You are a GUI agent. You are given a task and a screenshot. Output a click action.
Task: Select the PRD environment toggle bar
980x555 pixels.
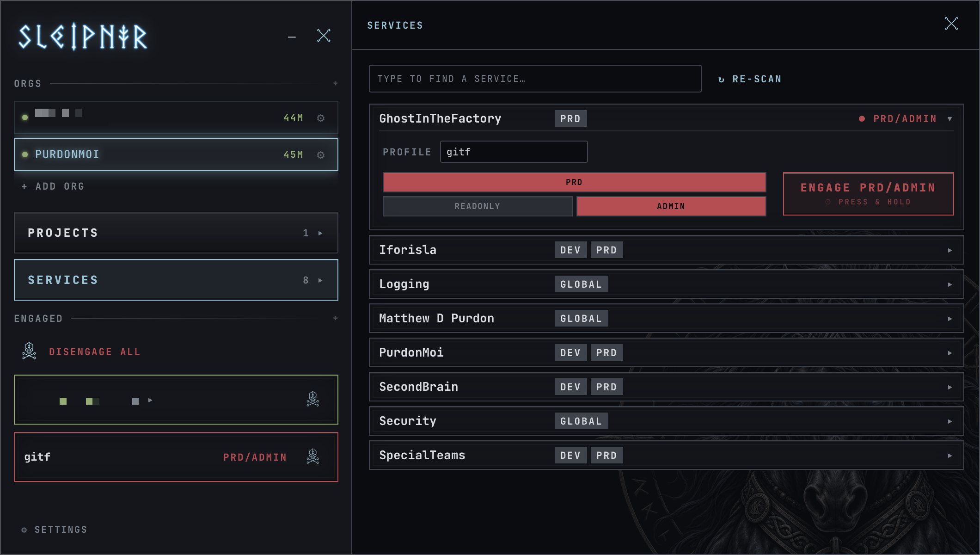click(x=574, y=182)
